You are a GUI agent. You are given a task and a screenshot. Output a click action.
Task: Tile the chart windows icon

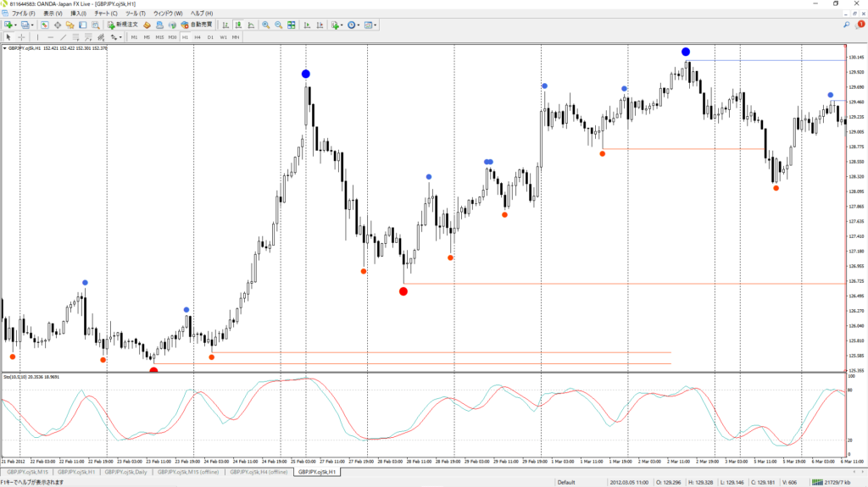coord(291,25)
